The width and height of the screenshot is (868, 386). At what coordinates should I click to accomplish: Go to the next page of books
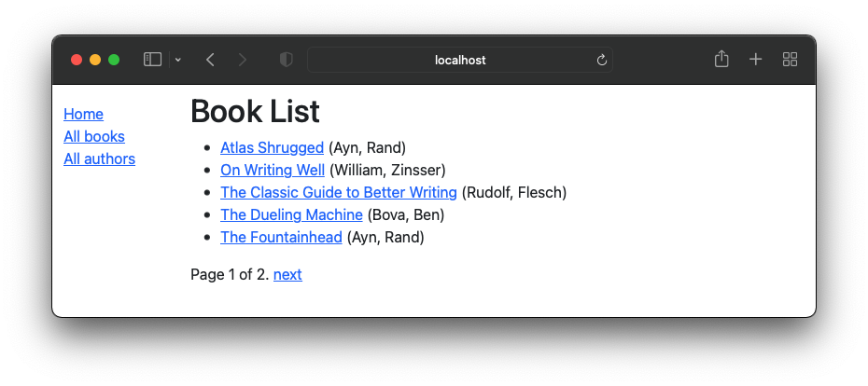(287, 274)
